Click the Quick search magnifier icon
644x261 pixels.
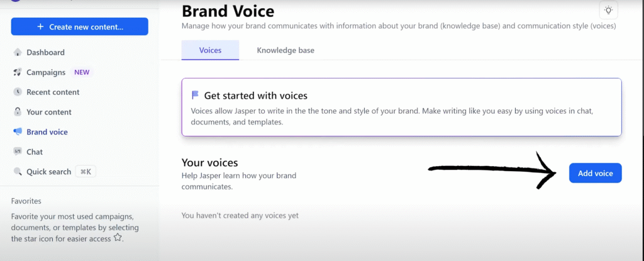[17, 172]
